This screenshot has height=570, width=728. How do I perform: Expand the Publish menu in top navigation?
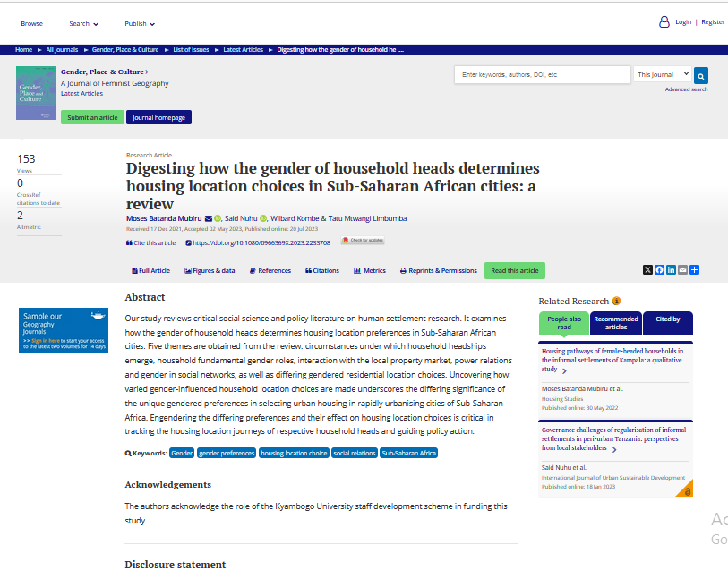[x=139, y=24]
